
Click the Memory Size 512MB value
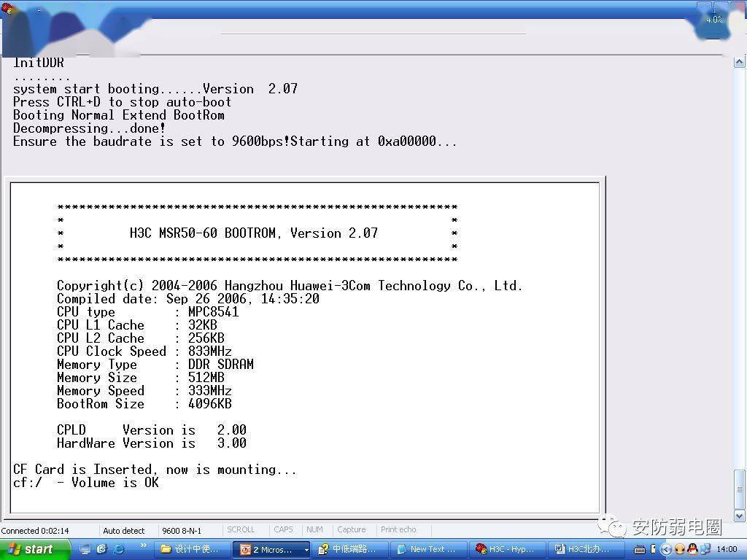pyautogui.click(x=206, y=378)
